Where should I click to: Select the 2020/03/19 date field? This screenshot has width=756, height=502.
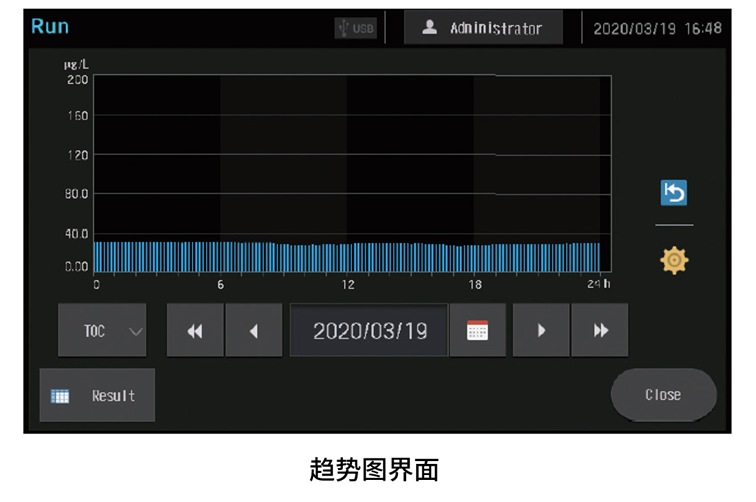point(369,331)
